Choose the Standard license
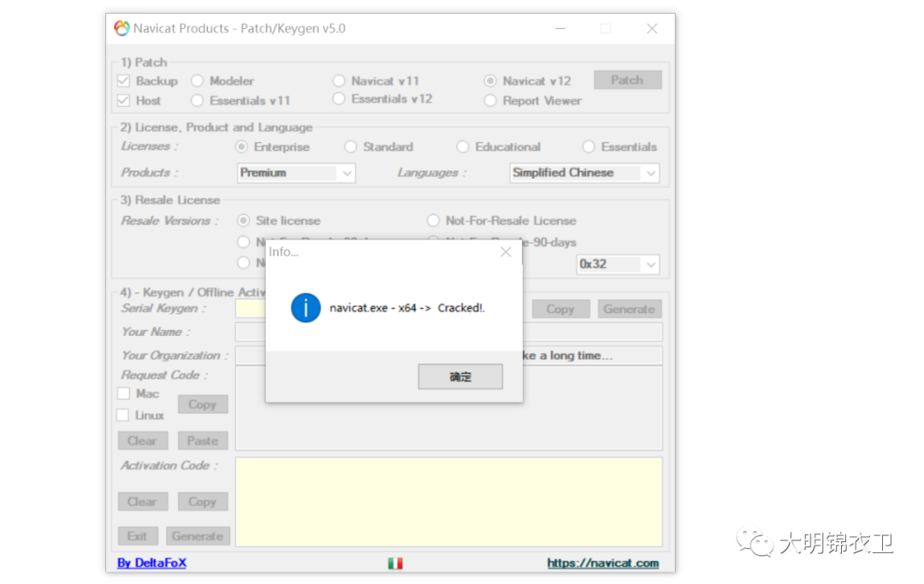 [x=351, y=146]
